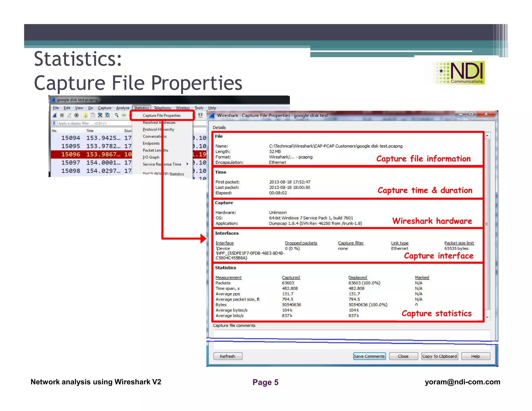Click the Packet size limit column heading
The width and height of the screenshot is (532, 411).
point(459,243)
